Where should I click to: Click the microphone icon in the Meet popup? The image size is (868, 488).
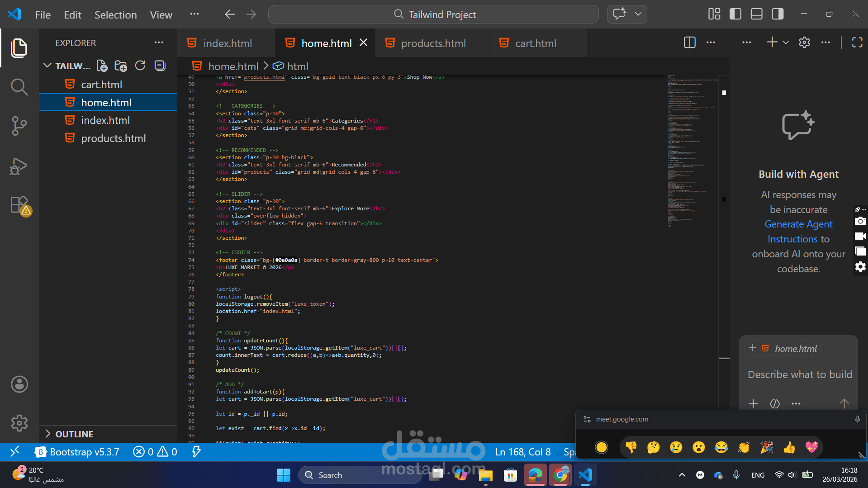pyautogui.click(x=857, y=419)
